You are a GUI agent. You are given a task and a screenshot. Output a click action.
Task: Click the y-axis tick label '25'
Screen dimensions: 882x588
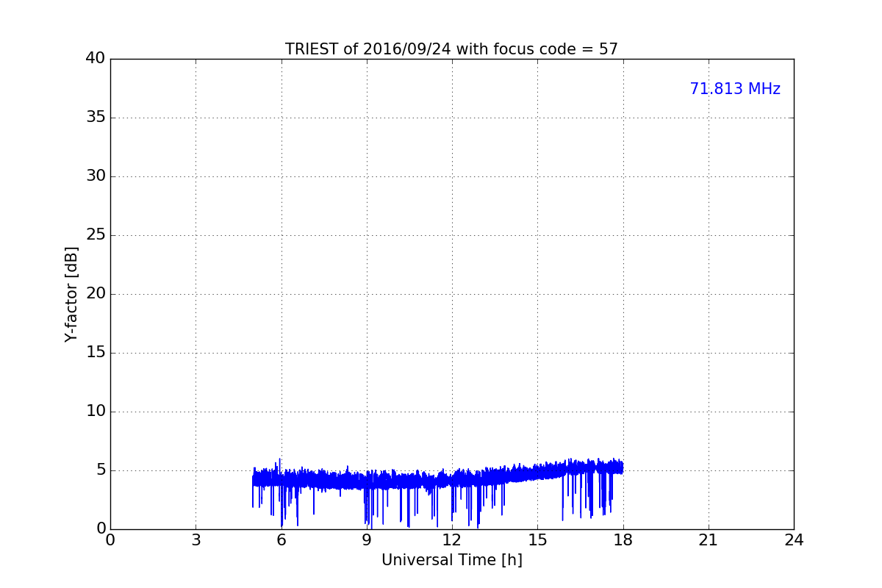pos(96,235)
